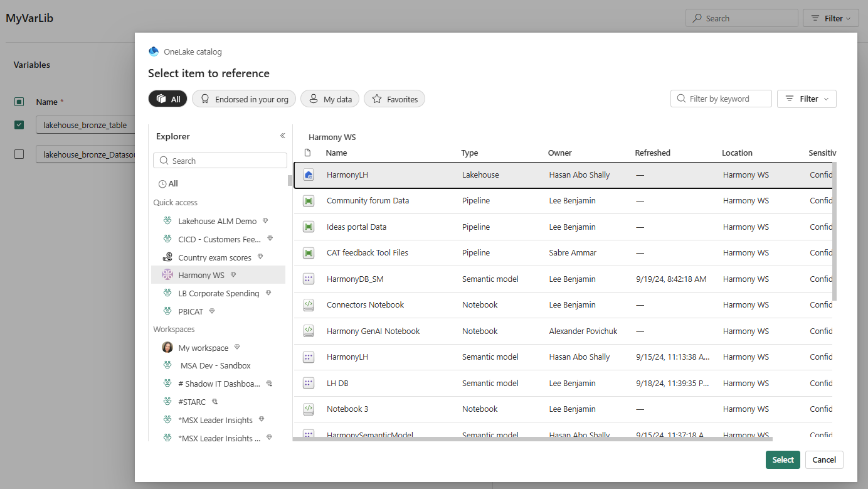Click the horizontal scrollbar below the item list
Viewport: 868px width, 489px height.
pos(533,439)
